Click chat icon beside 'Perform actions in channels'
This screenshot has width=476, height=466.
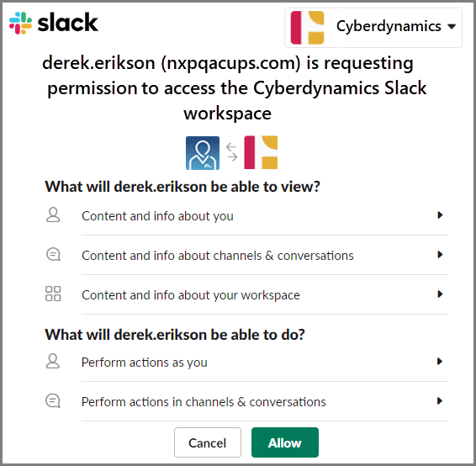(53, 400)
